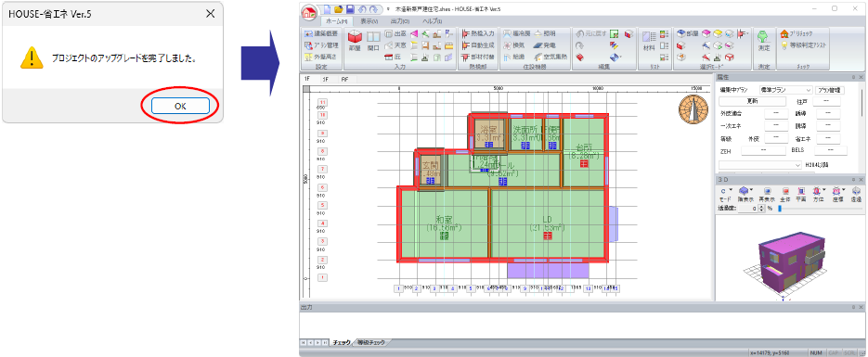Click OK in the upgrade dialog
Viewport: 868px width, 357px height.
pyautogui.click(x=180, y=106)
